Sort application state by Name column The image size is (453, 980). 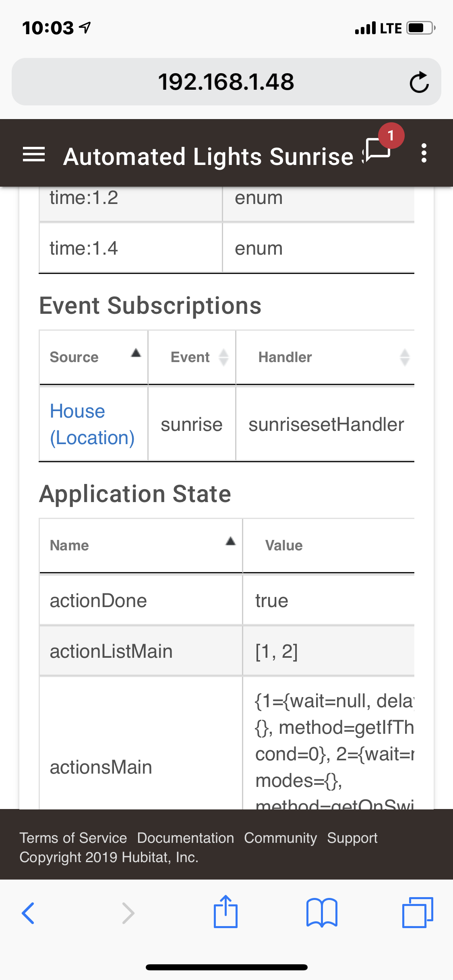point(141,546)
